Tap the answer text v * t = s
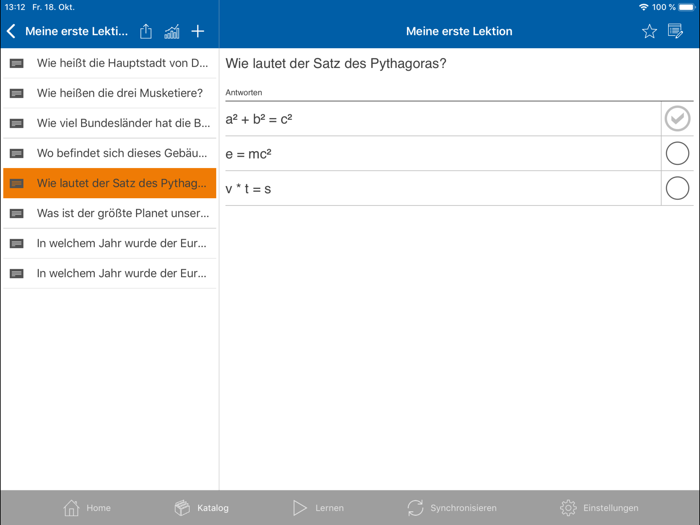 pos(248,189)
